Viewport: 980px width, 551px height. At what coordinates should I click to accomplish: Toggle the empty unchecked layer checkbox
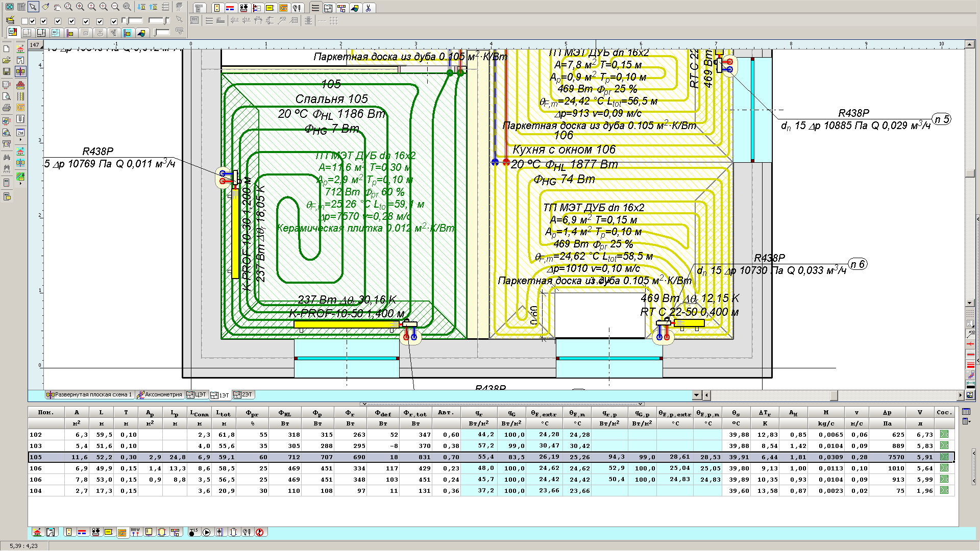coord(24,21)
